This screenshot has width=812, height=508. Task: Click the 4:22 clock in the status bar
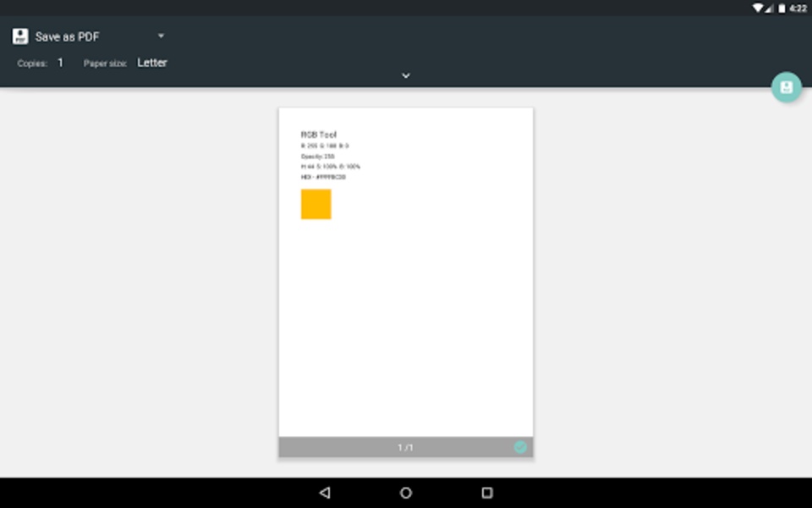pyautogui.click(x=798, y=8)
